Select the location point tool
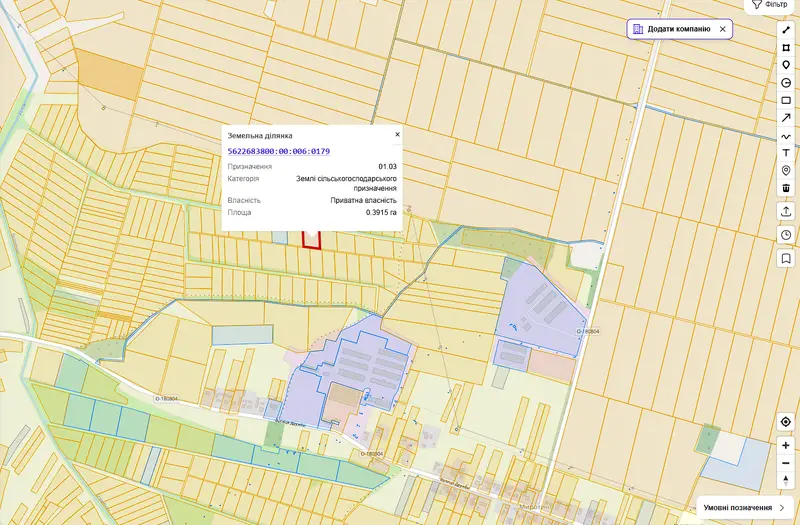This screenshot has width=800, height=525. pyautogui.click(x=786, y=170)
